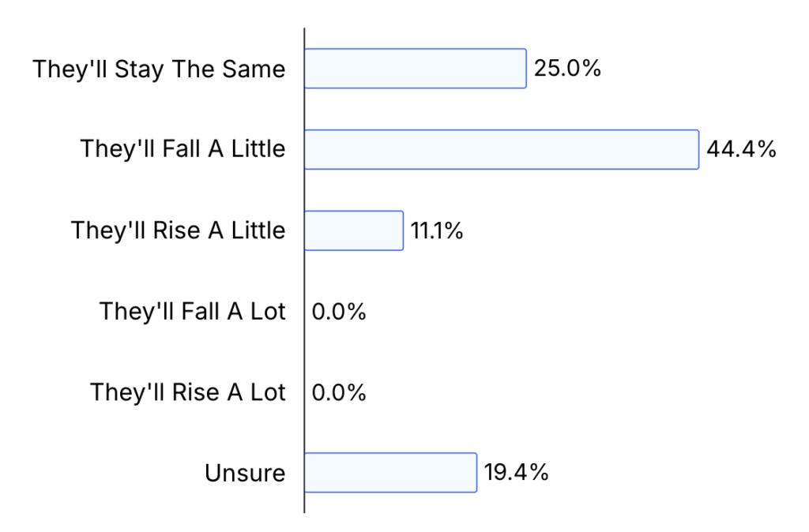Click the They'll Stay The Same bar
The width and height of the screenshot is (809, 532).
[x=416, y=69]
